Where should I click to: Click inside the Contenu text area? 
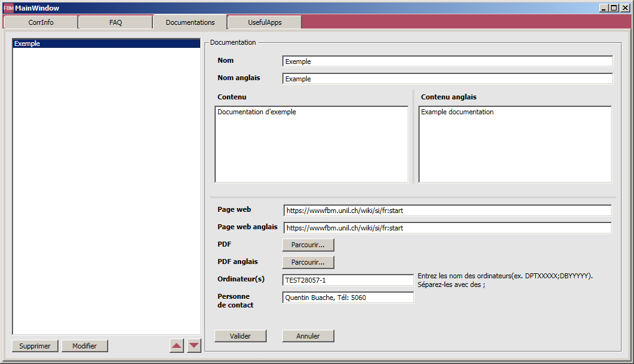pos(311,144)
